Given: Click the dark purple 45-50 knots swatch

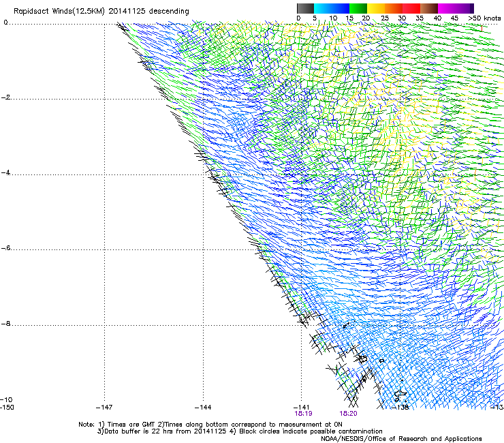Looking at the screenshot, I should 464,8.
